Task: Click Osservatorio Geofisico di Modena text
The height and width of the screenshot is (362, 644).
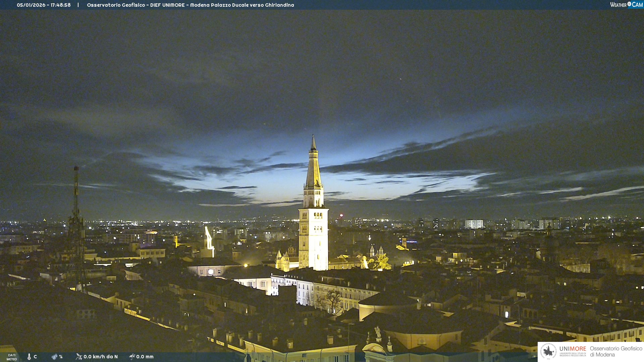Action: click(x=616, y=352)
